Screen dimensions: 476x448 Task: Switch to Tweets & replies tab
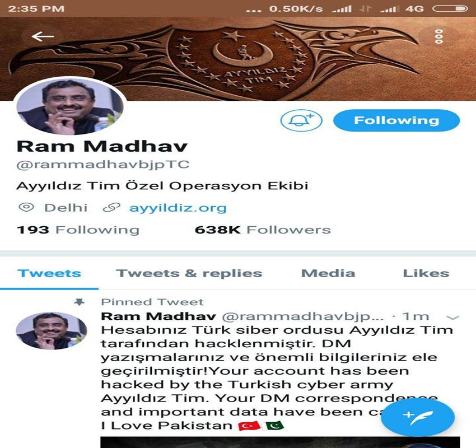coord(189,273)
